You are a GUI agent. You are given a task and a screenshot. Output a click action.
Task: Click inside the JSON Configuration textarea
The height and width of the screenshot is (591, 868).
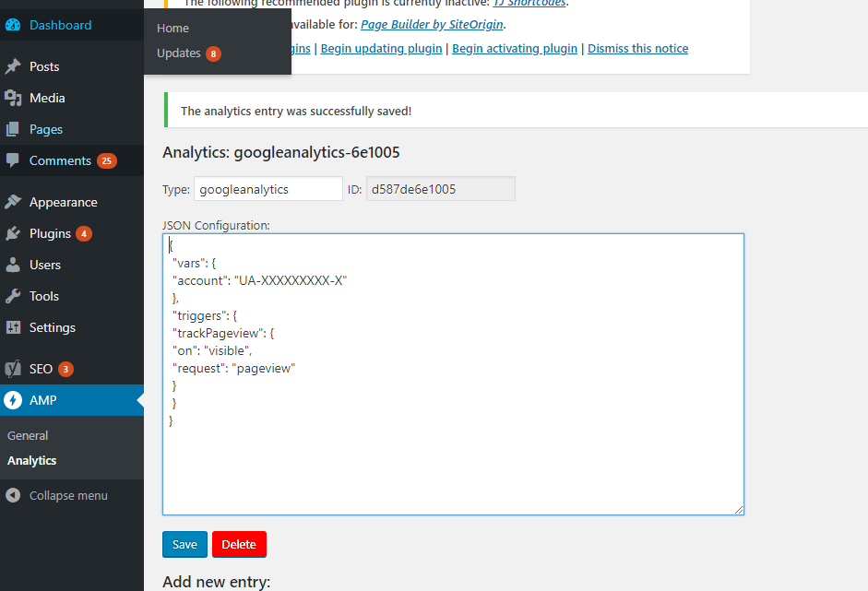click(x=454, y=374)
